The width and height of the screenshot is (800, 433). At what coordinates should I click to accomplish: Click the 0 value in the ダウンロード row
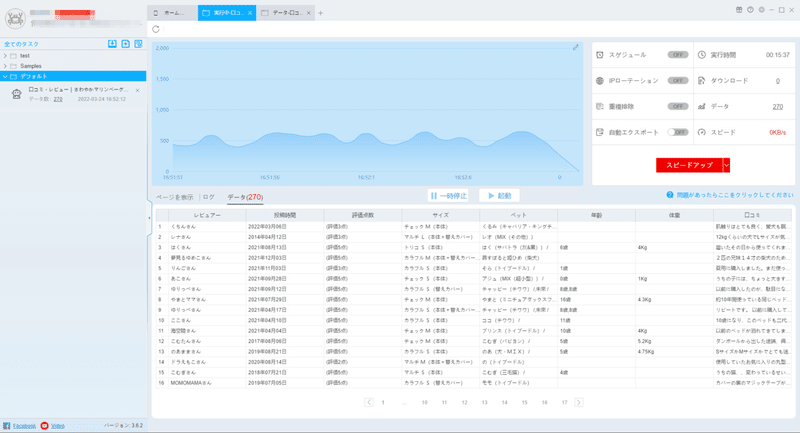click(778, 81)
